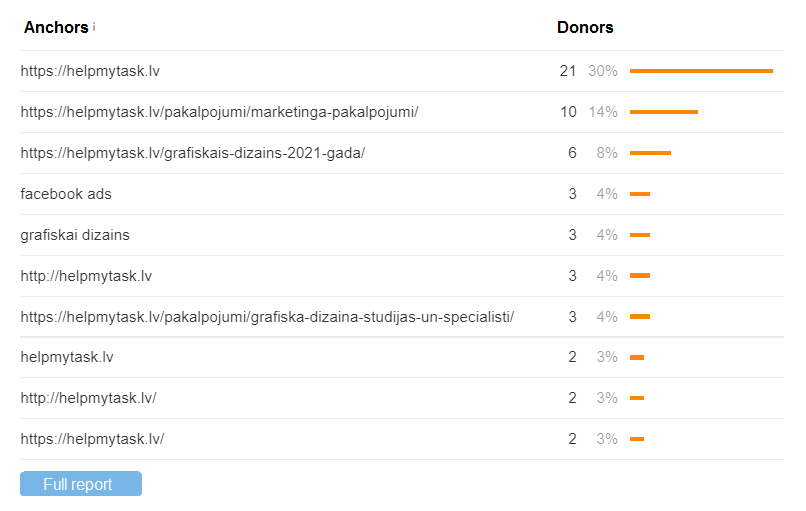Click the facebook ads anchor text
Viewport: 806px width, 511px height.
(66, 194)
